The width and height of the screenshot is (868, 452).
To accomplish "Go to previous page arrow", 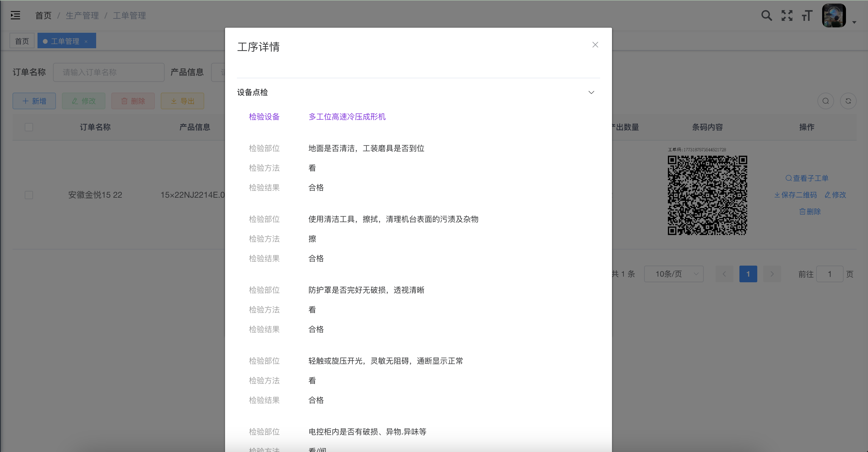I will (724, 274).
